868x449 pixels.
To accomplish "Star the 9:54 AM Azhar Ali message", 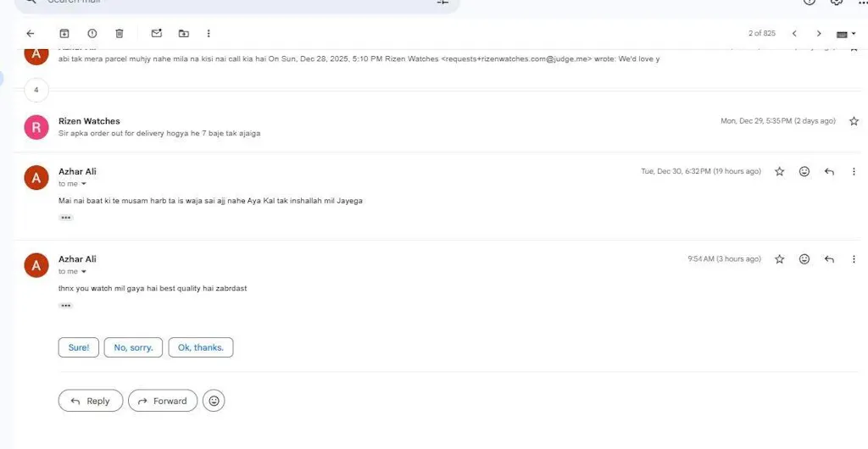I will [x=780, y=259].
